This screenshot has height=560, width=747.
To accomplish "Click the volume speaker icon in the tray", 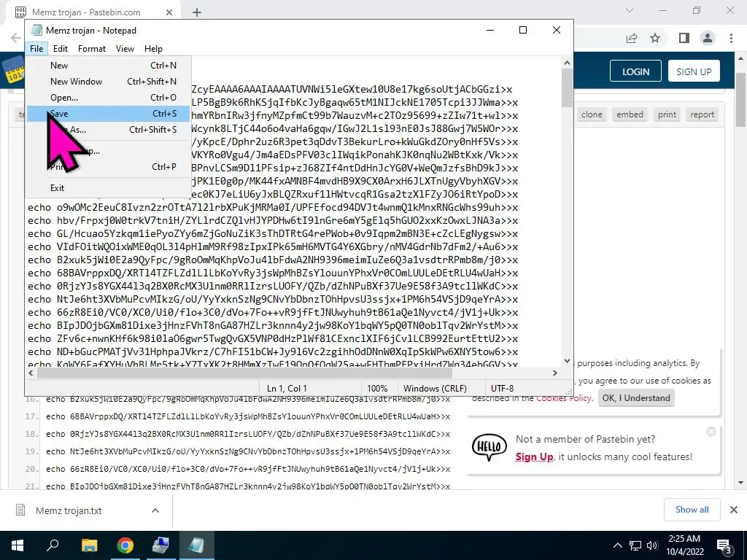I will (652, 545).
